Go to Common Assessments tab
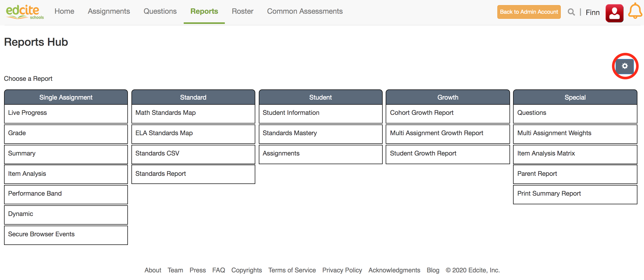 304,11
